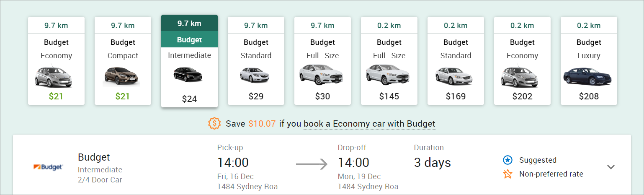The height and width of the screenshot is (195, 644).
Task: Choose the $21 Budget Economy card
Action: tap(56, 61)
